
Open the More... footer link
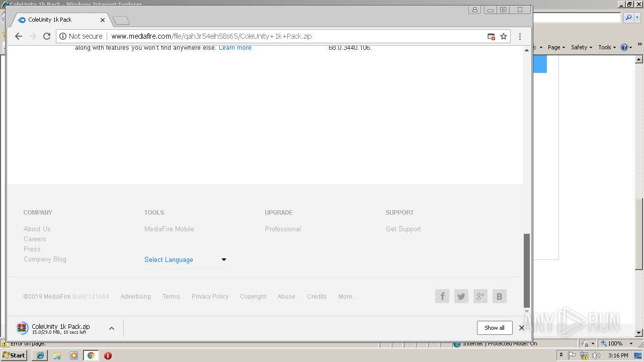348,297
